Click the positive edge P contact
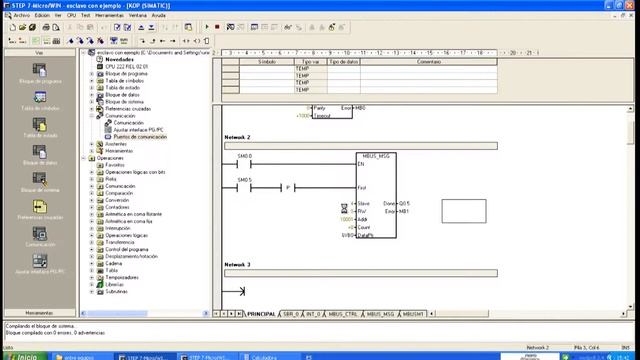This screenshot has height=360, width=640. click(x=288, y=188)
